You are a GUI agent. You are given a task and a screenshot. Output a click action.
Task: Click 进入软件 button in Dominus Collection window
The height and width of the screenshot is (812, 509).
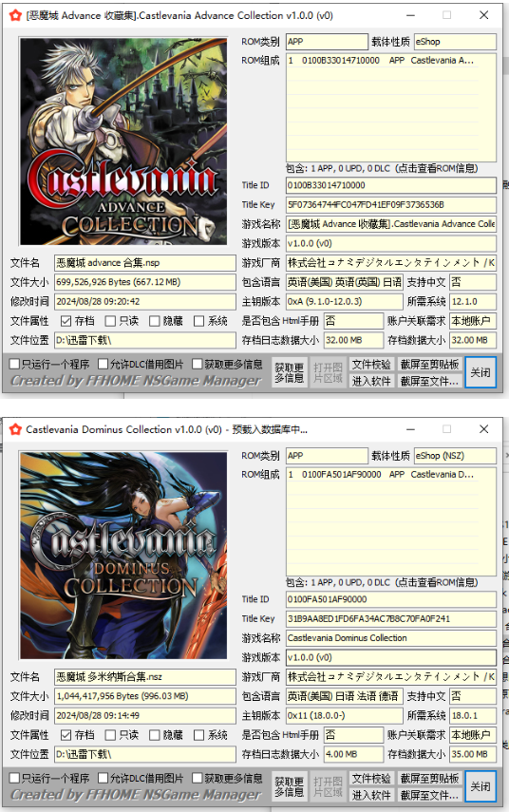click(371, 794)
